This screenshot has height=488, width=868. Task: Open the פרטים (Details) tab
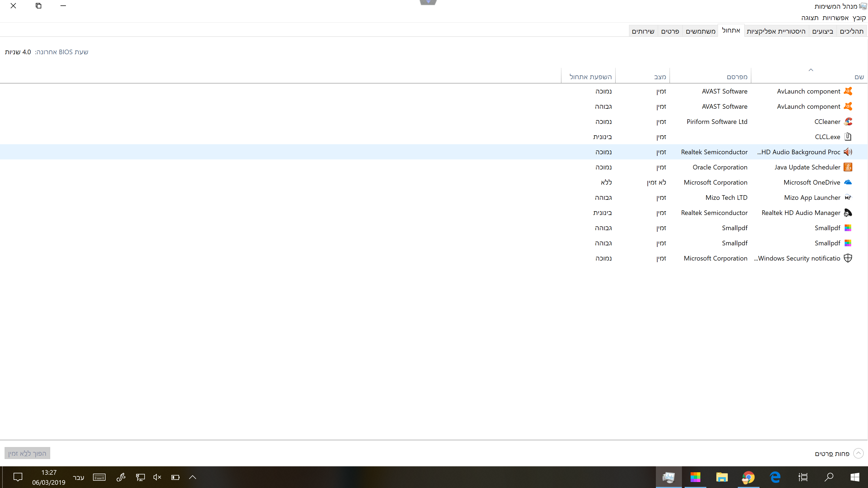[670, 31]
